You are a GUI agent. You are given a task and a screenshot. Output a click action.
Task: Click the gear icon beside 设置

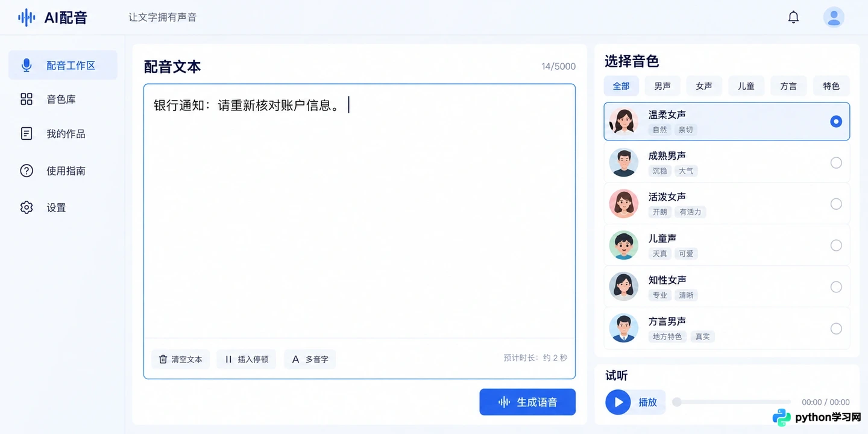[x=27, y=207]
